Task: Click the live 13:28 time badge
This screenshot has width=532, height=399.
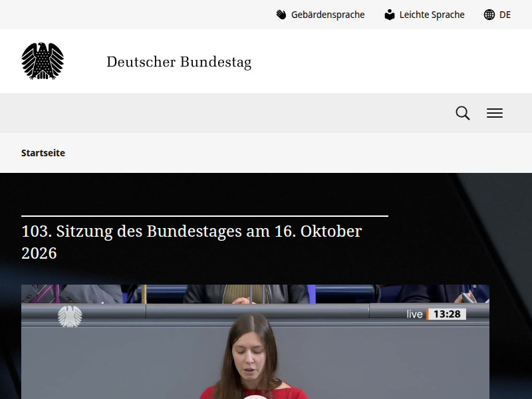Action: click(x=436, y=314)
